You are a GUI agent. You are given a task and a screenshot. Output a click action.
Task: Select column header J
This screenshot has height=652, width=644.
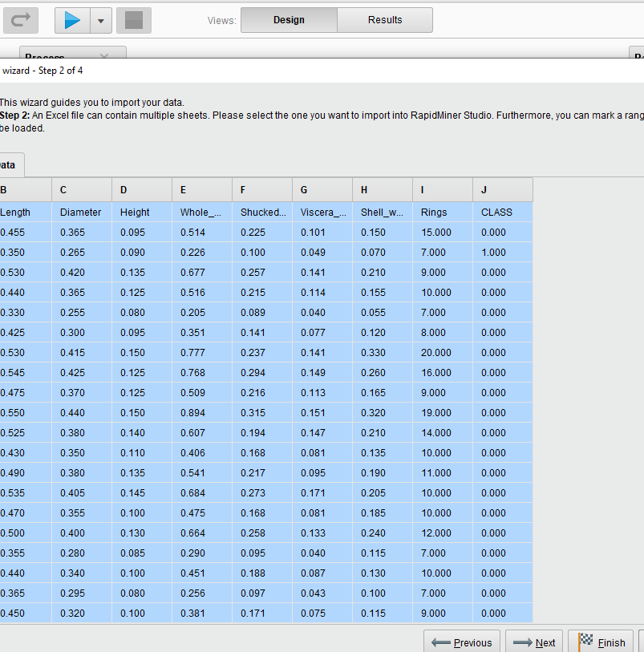click(x=503, y=190)
